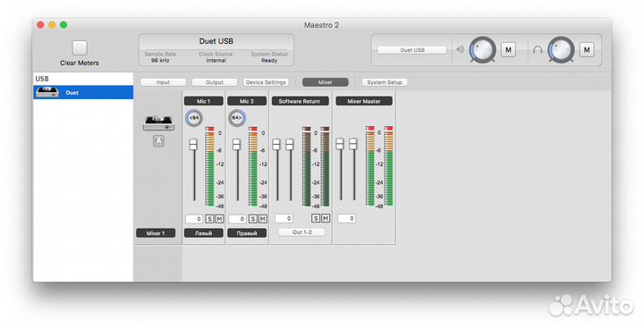Viewport: 644px width, 328px height.
Task: Click the Mic 2 fader handle
Action: point(236,145)
